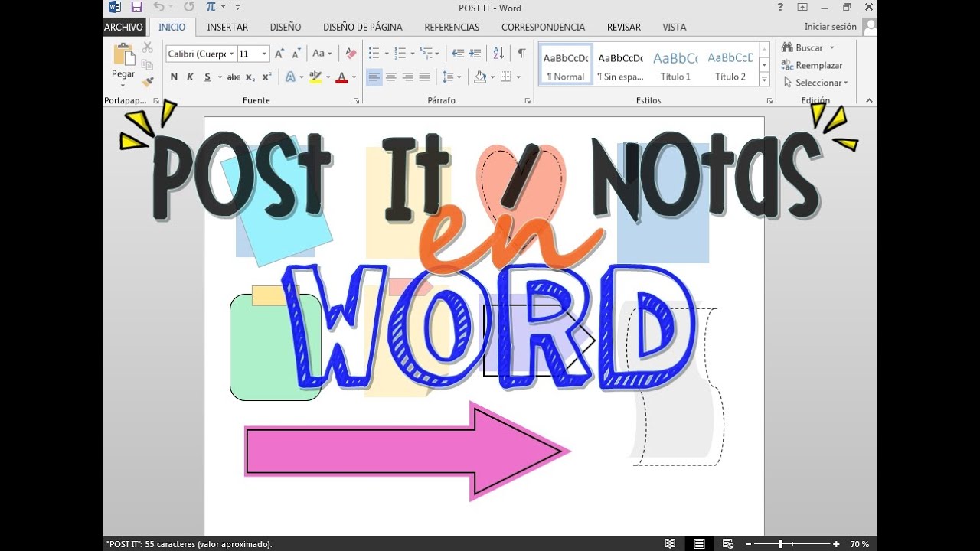Open the font size dropdown

265,54
